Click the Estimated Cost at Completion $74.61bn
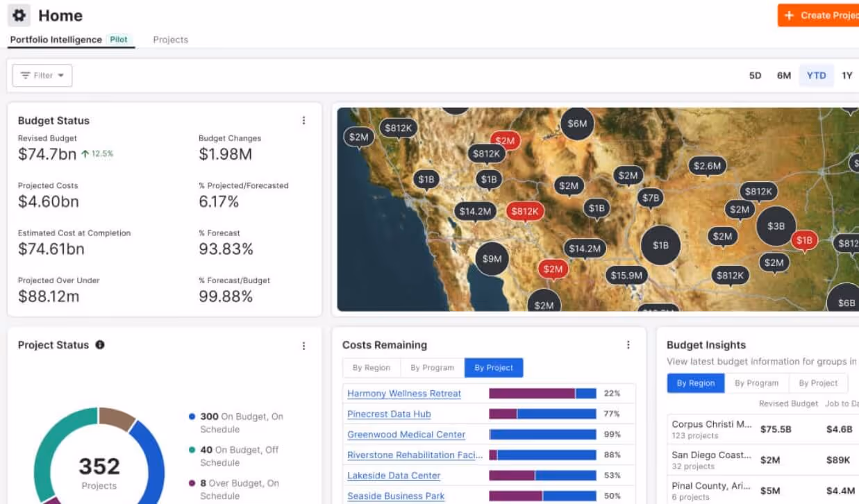The height and width of the screenshot is (504, 859). tap(51, 249)
